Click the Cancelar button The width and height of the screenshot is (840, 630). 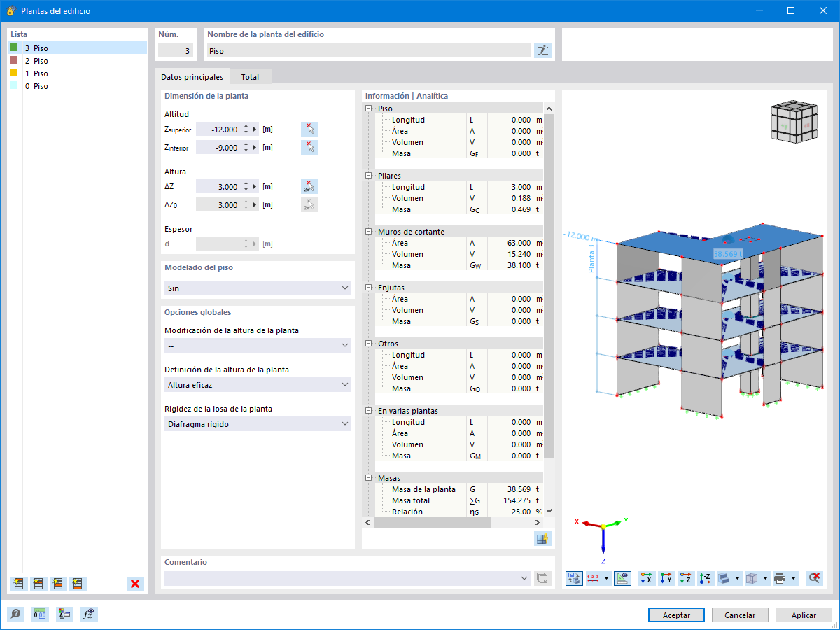pos(740,615)
